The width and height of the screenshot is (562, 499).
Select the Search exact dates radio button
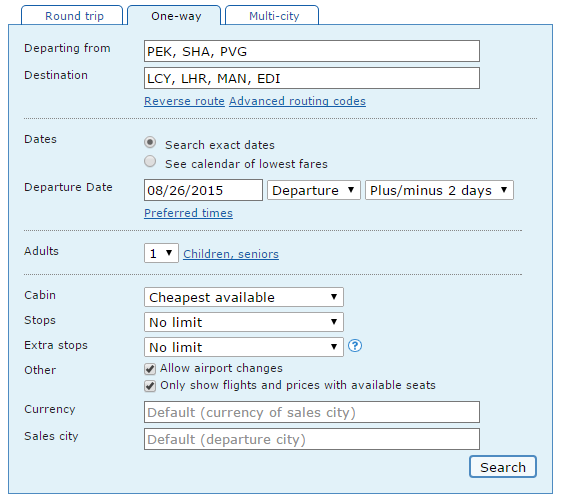click(150, 142)
